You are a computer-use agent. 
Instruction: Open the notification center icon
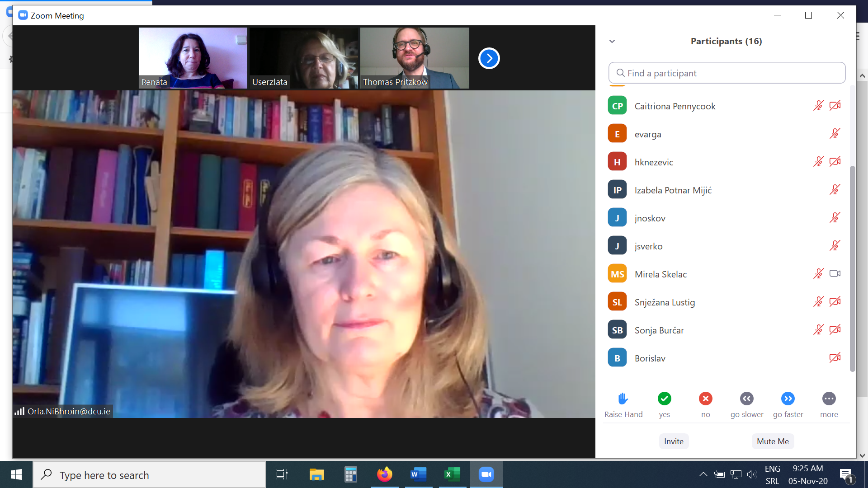pyautogui.click(x=847, y=475)
